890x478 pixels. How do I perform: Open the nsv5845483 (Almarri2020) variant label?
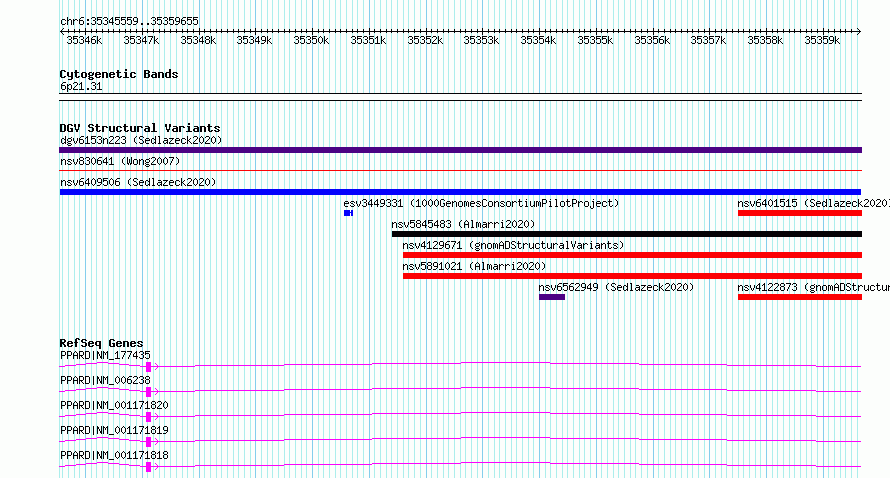463,224
